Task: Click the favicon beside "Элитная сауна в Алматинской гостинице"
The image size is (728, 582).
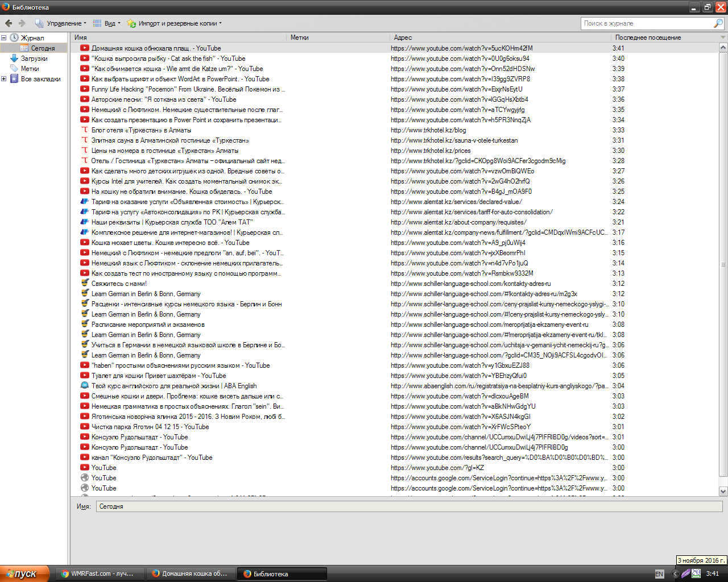Action: pos(85,140)
